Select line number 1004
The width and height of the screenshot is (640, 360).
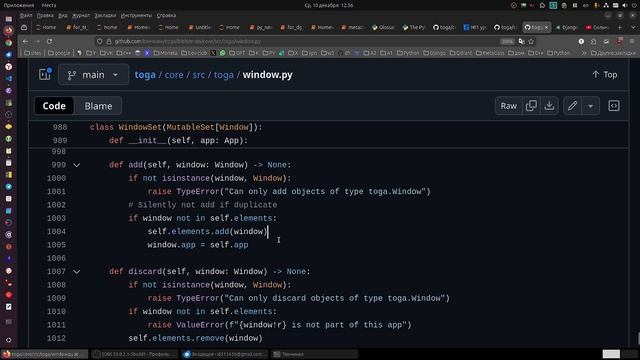pos(56,231)
